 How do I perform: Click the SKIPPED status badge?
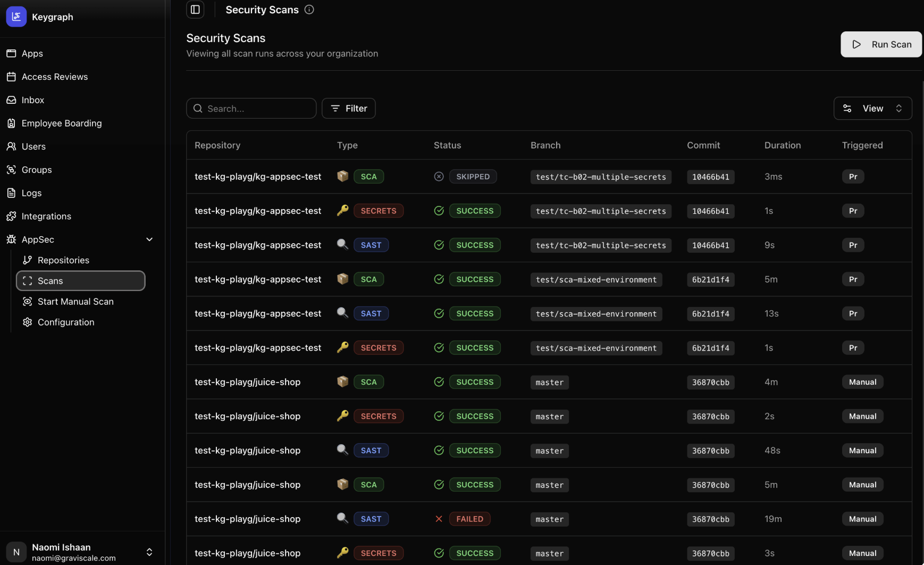point(473,177)
